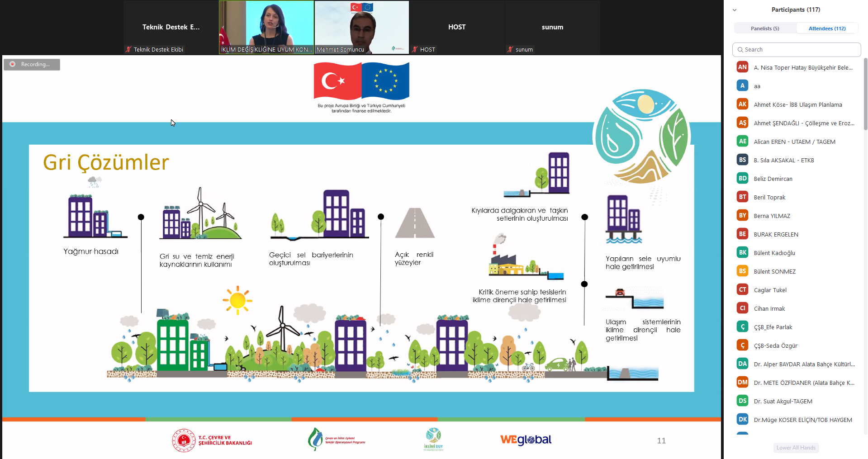This screenshot has width=868, height=459.
Task: Switch to the Attendees (112) tab
Action: [x=827, y=28]
